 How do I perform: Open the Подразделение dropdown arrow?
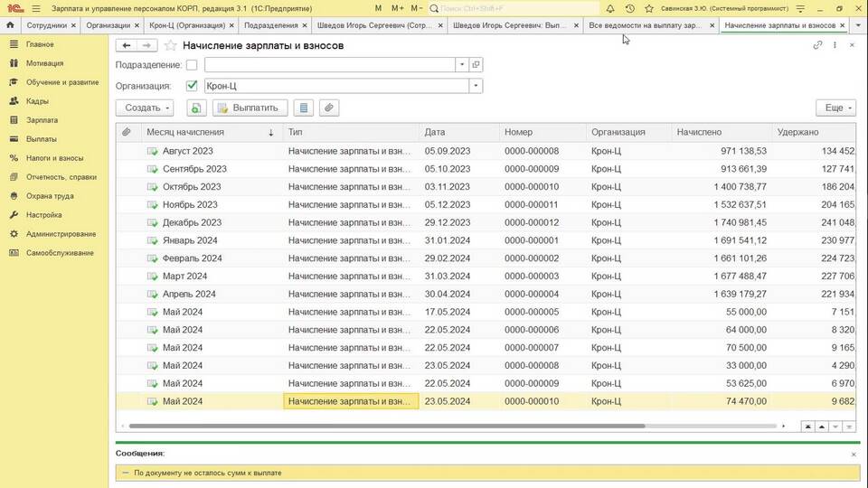(x=461, y=65)
